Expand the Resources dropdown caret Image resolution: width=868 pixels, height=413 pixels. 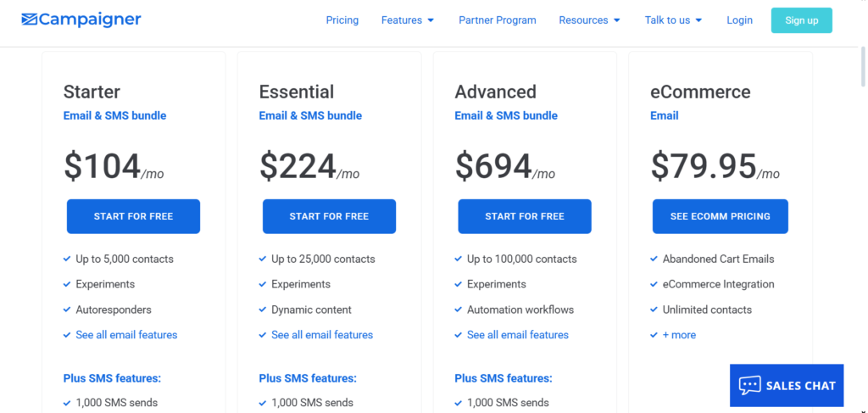[x=617, y=20]
